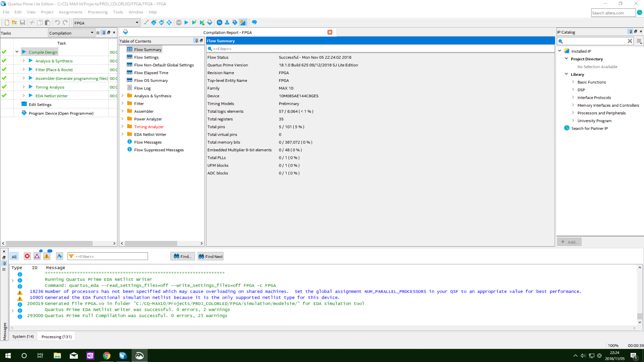
Task: Expand Basic Functions library category
Action: tap(573, 82)
